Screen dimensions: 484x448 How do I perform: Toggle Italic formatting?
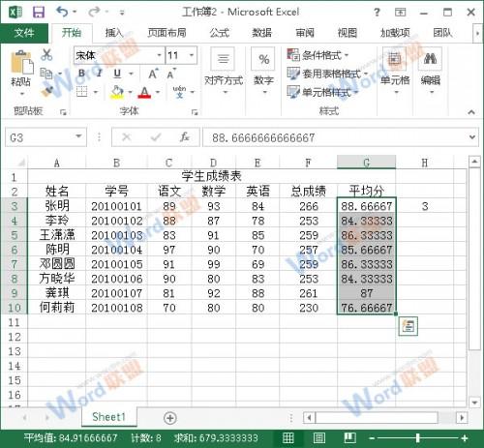(99, 74)
